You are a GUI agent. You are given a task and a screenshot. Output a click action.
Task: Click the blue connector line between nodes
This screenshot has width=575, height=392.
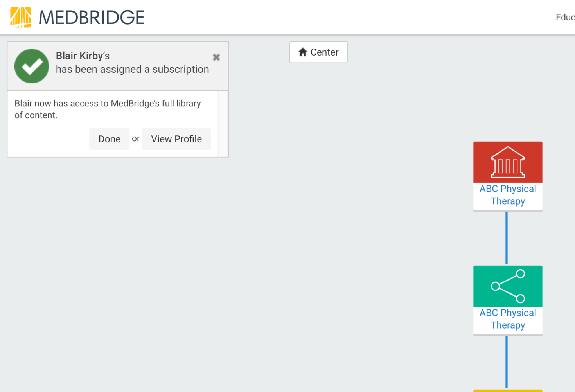507,238
